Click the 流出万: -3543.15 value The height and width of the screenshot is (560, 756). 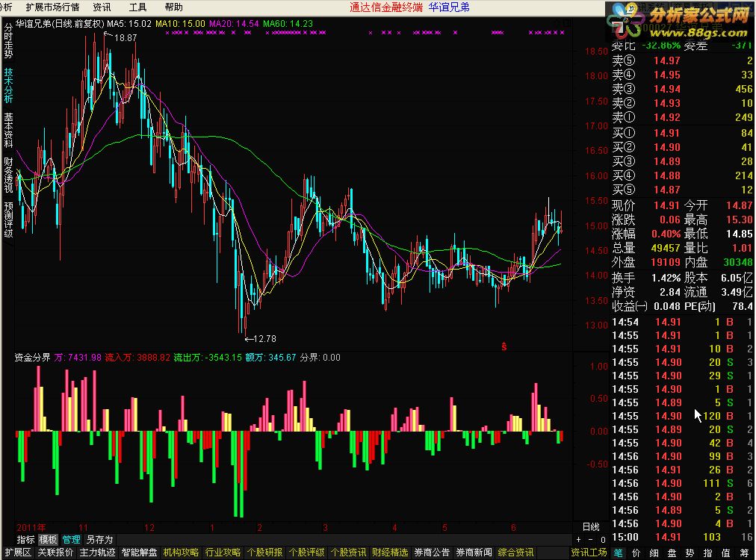pyautogui.click(x=208, y=358)
